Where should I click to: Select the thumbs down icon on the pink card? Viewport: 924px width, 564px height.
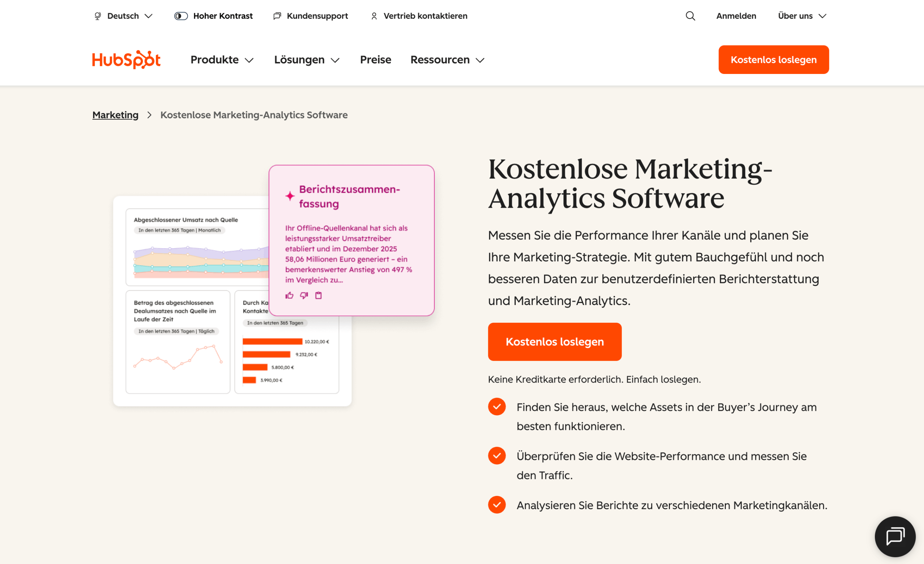304,295
